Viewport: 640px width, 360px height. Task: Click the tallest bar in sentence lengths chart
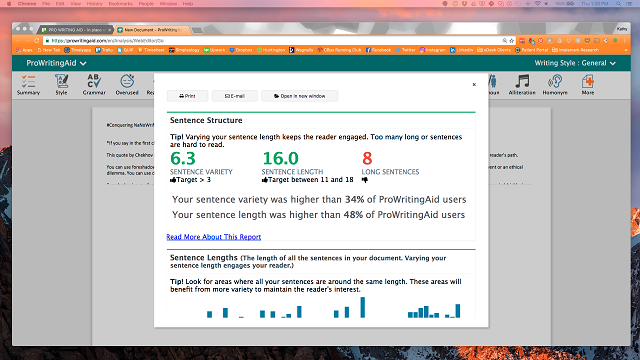pyautogui.click(x=362, y=307)
